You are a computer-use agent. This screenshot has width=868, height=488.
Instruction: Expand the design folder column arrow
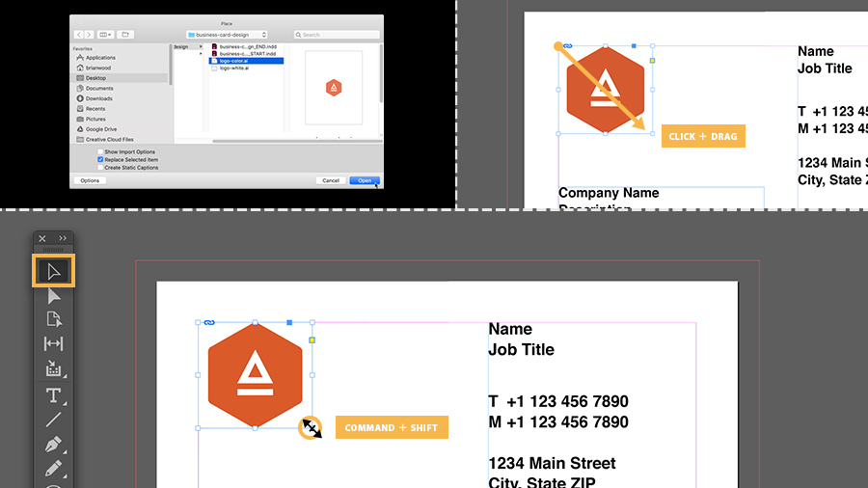tap(201, 47)
